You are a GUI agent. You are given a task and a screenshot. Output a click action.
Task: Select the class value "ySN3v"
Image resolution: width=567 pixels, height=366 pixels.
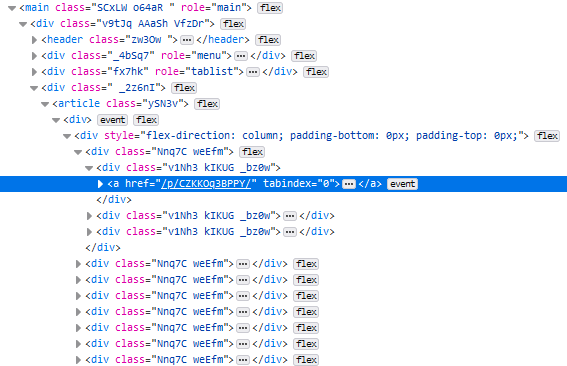pyautogui.click(x=163, y=103)
